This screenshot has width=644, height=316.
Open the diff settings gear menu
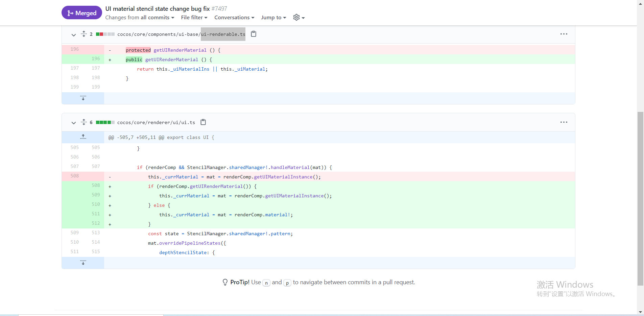tap(299, 18)
